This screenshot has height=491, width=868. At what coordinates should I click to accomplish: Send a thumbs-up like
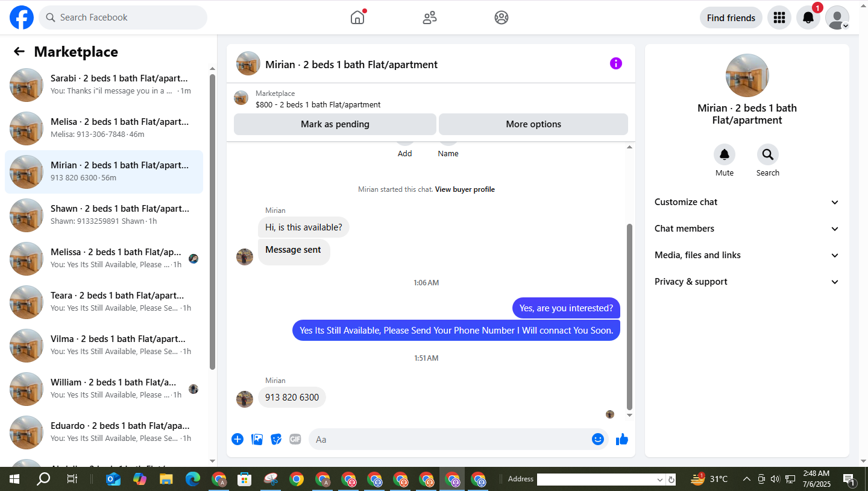pyautogui.click(x=622, y=439)
